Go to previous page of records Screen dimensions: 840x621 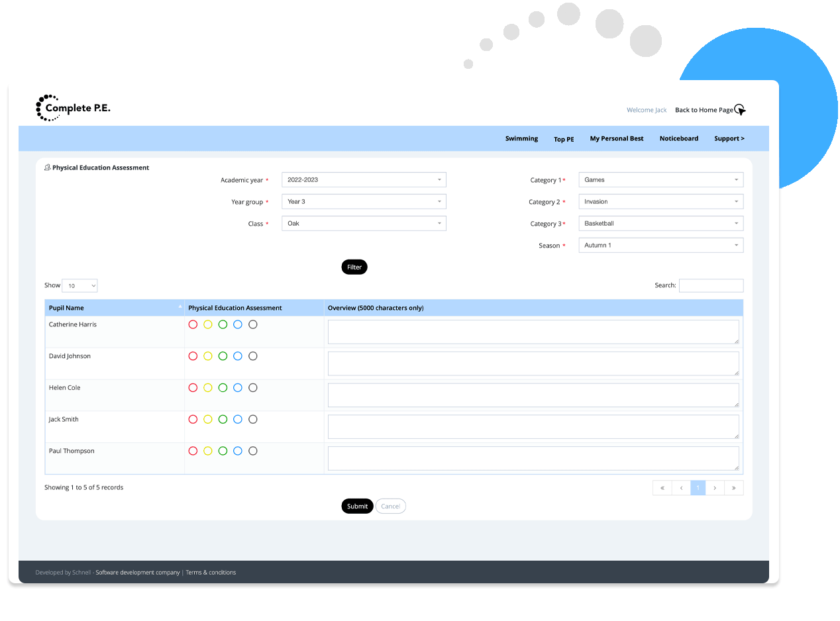point(681,488)
